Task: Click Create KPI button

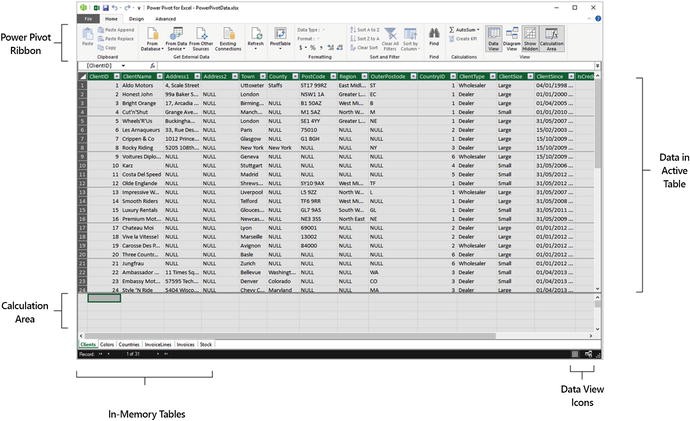Action: point(463,39)
